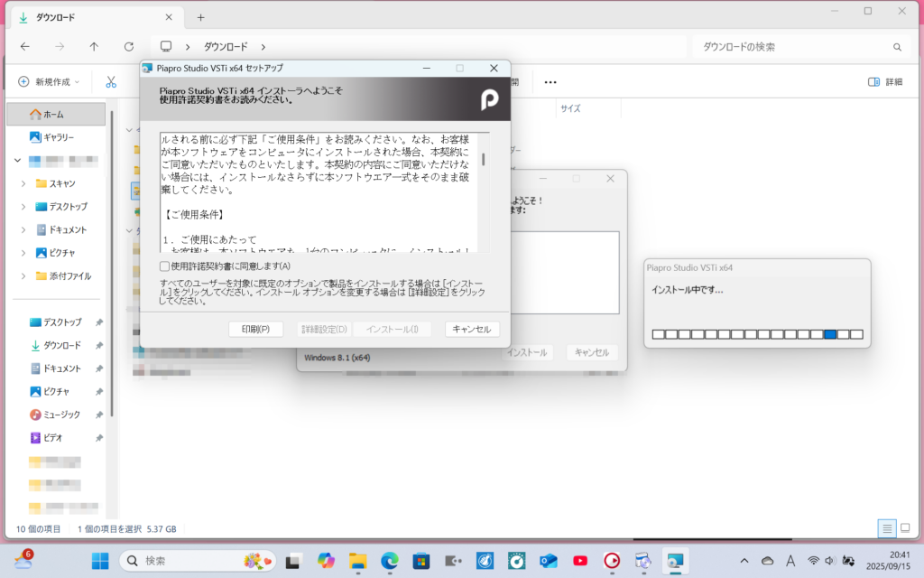Open Copilot from the taskbar
924x578 pixels.
click(x=324, y=561)
